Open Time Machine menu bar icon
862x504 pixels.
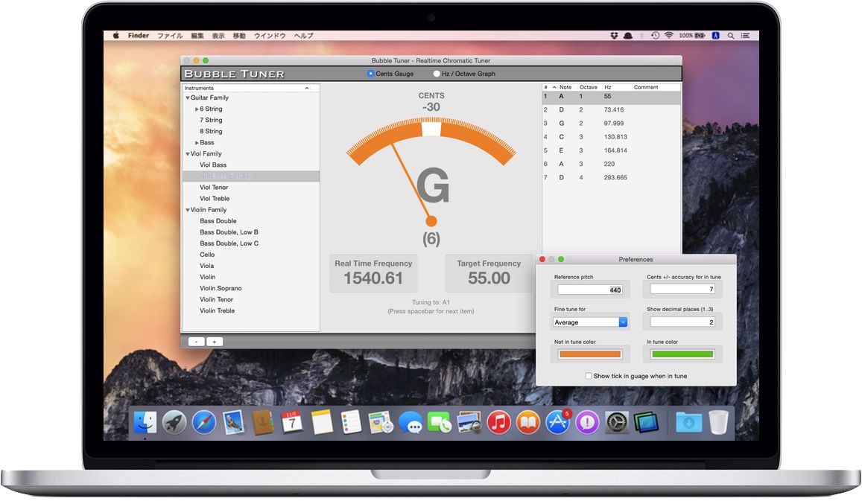(656, 35)
